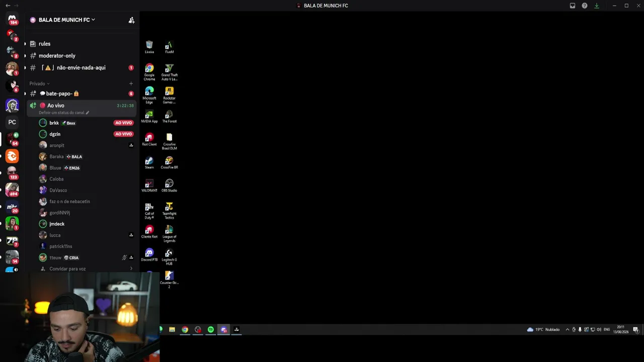Viewport: 644px width, 362px height.
Task: Open Discord direct messages home icon
Action: (x=12, y=19)
